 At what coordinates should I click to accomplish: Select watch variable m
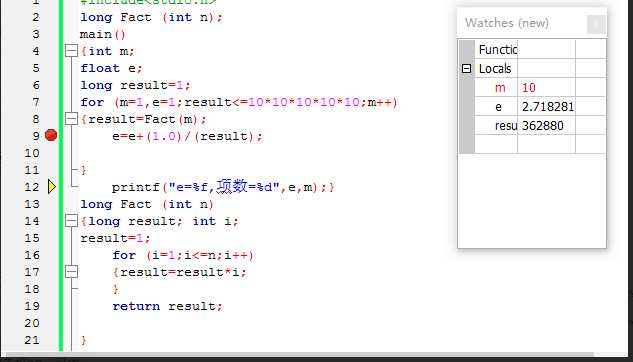pos(500,88)
